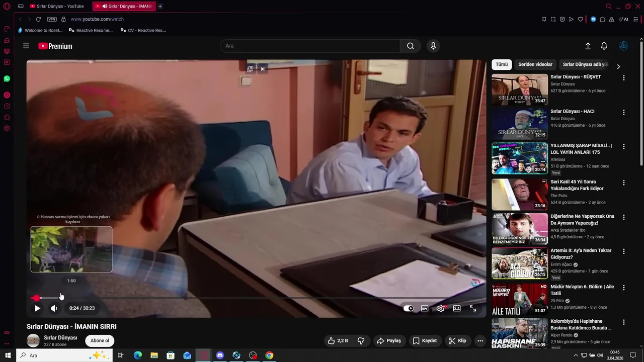Image resolution: width=644 pixels, height=362 pixels.
Task: Open the 'Sırlar Dünyası - RÜŞVET' thumbnail
Action: [520, 89]
